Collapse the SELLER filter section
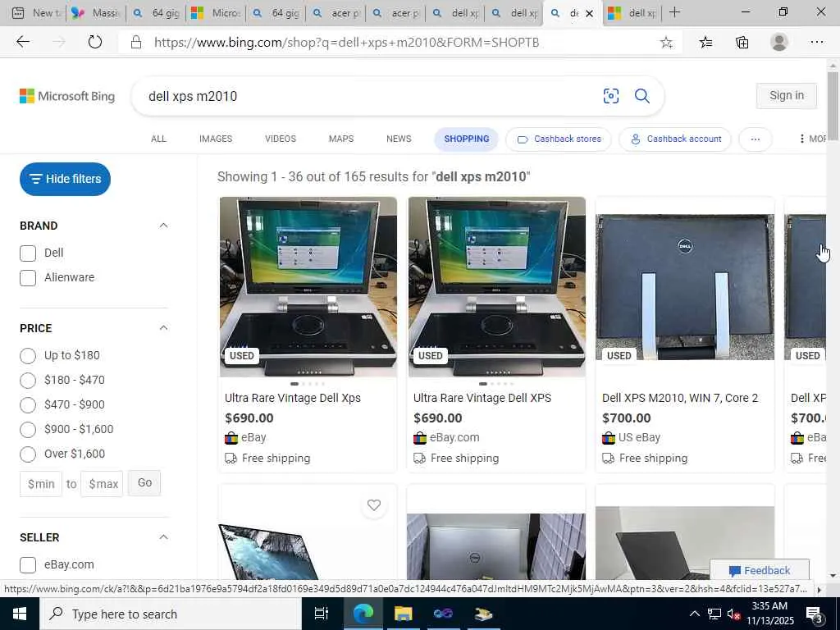Image resolution: width=840 pixels, height=630 pixels. pyautogui.click(x=163, y=537)
